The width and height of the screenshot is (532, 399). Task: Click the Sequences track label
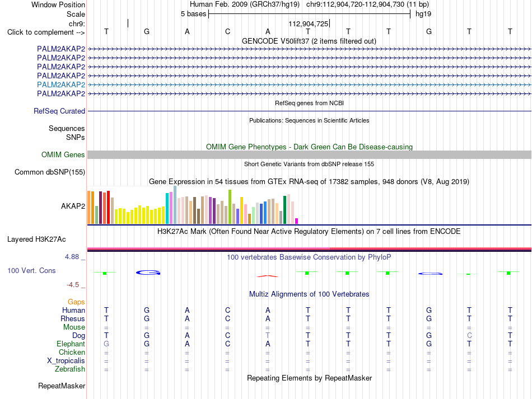click(x=67, y=129)
